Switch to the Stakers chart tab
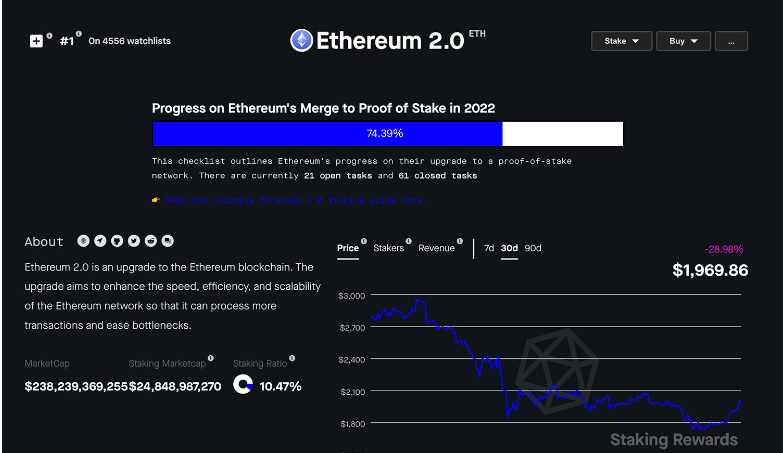Image resolution: width=783 pixels, height=453 pixels. pos(388,248)
